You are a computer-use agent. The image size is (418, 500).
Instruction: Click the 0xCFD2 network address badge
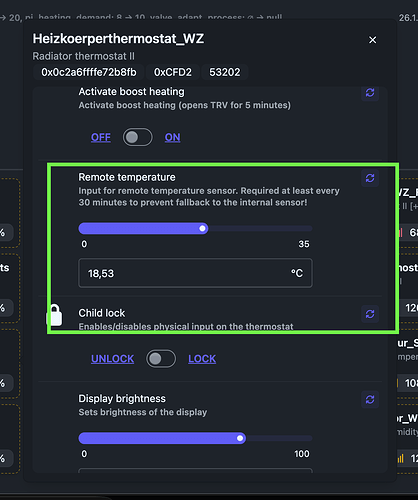point(173,72)
